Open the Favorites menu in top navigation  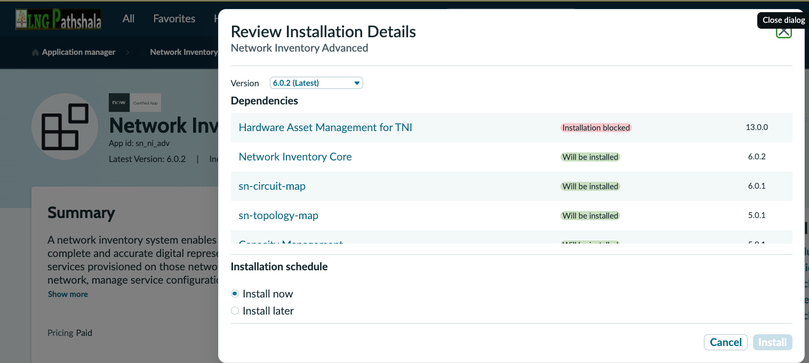[x=174, y=19]
